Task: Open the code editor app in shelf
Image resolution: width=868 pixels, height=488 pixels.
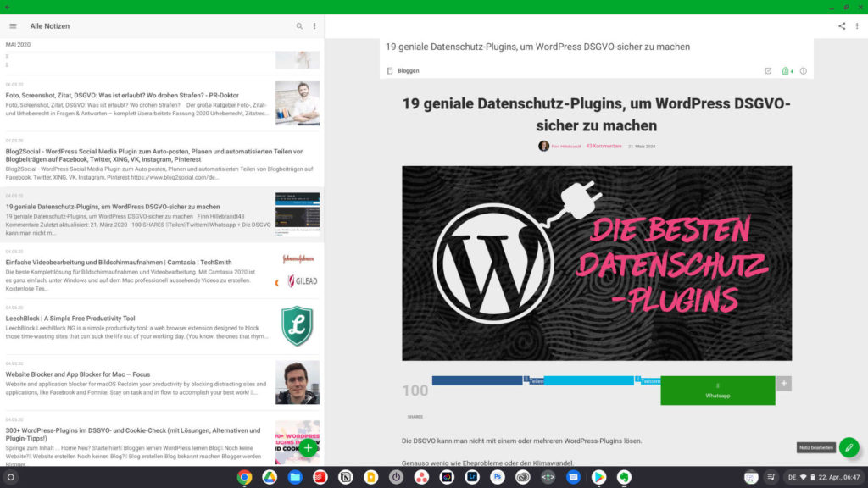Action: click(548, 477)
